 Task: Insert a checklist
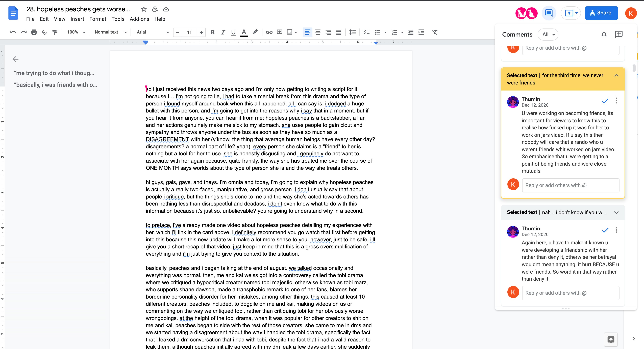(x=366, y=32)
